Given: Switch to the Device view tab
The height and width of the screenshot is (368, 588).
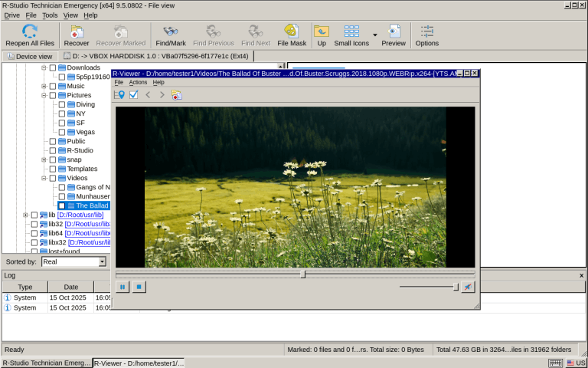Looking at the screenshot, I should pos(29,56).
